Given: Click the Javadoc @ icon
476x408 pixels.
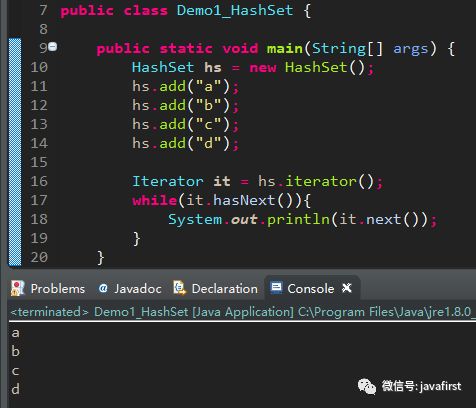Looking at the screenshot, I should 103,288.
